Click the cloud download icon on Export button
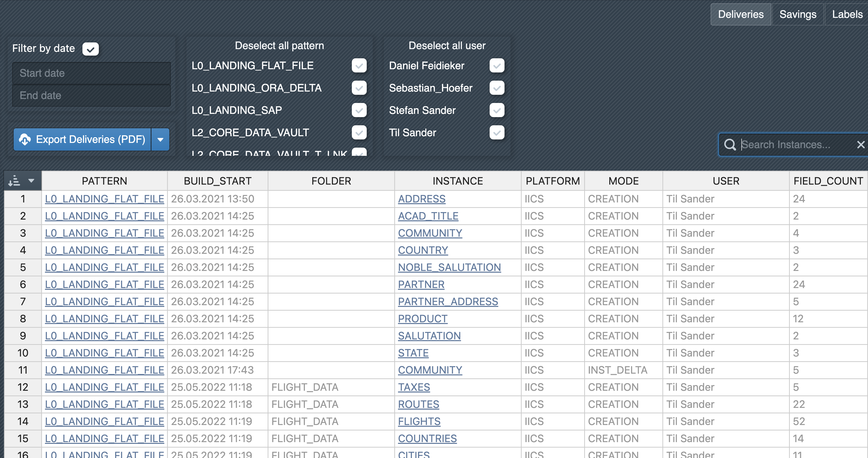The height and width of the screenshot is (458, 868). pyautogui.click(x=25, y=139)
